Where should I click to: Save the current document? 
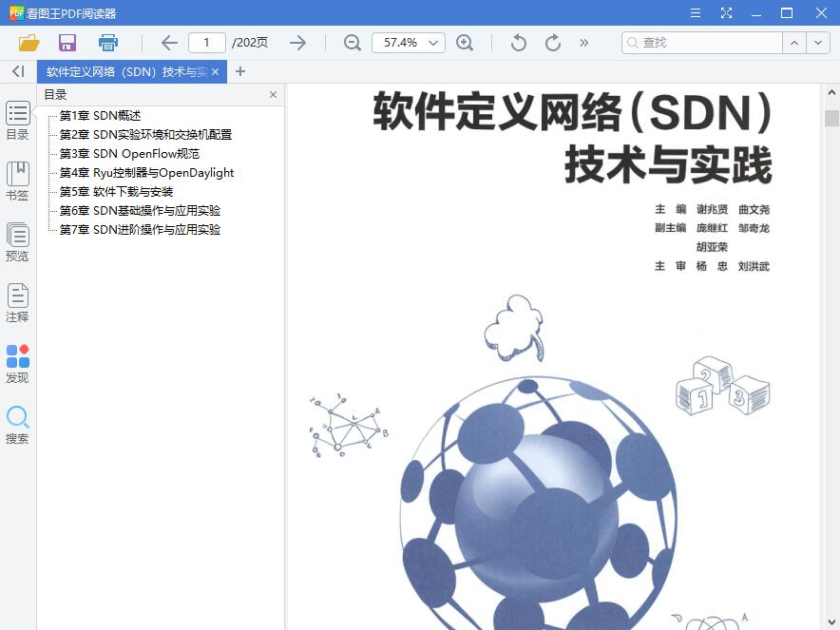(x=66, y=42)
